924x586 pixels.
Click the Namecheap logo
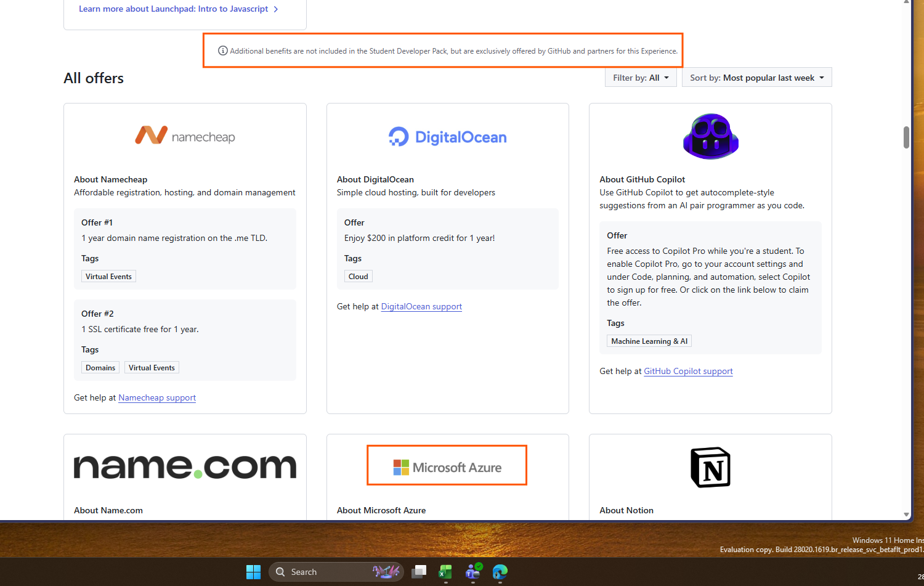coord(185,136)
